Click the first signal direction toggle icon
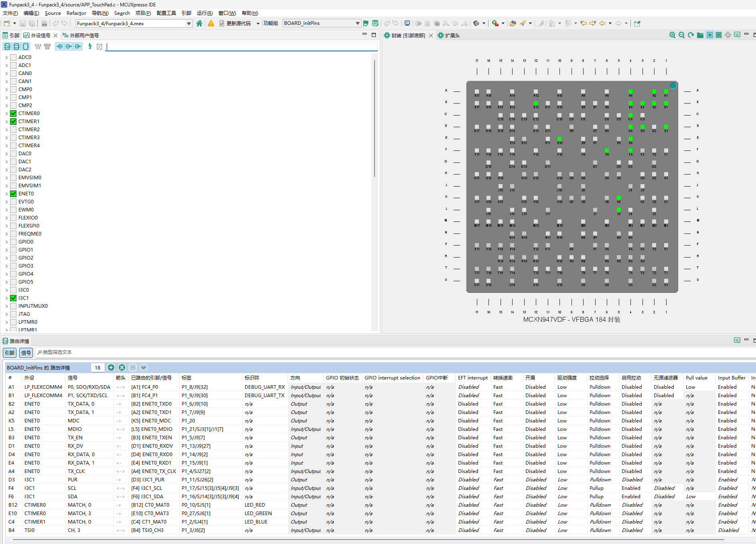Image resolution: width=756 pixels, height=544 pixels. (x=60, y=47)
